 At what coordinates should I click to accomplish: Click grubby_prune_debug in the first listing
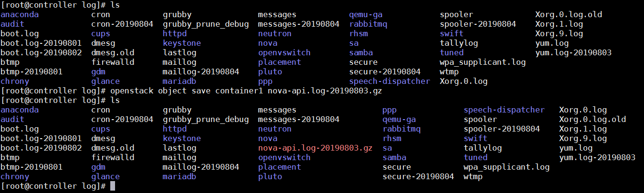point(206,24)
